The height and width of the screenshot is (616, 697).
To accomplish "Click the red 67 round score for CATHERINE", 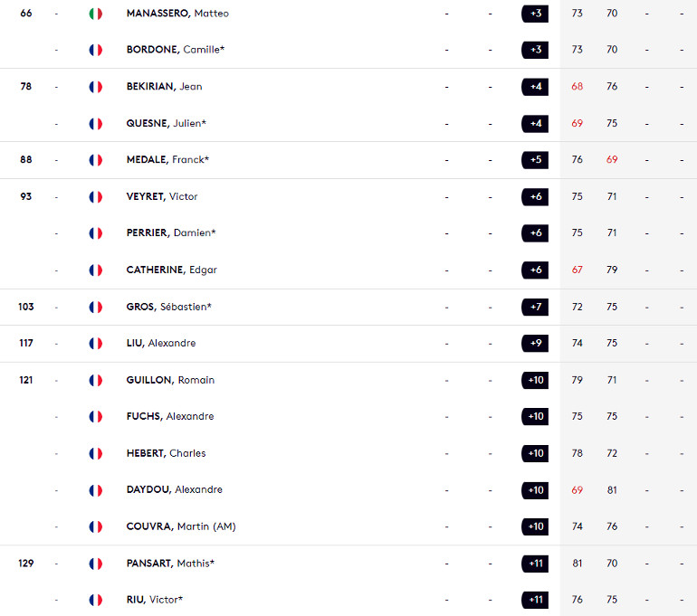I will (577, 270).
